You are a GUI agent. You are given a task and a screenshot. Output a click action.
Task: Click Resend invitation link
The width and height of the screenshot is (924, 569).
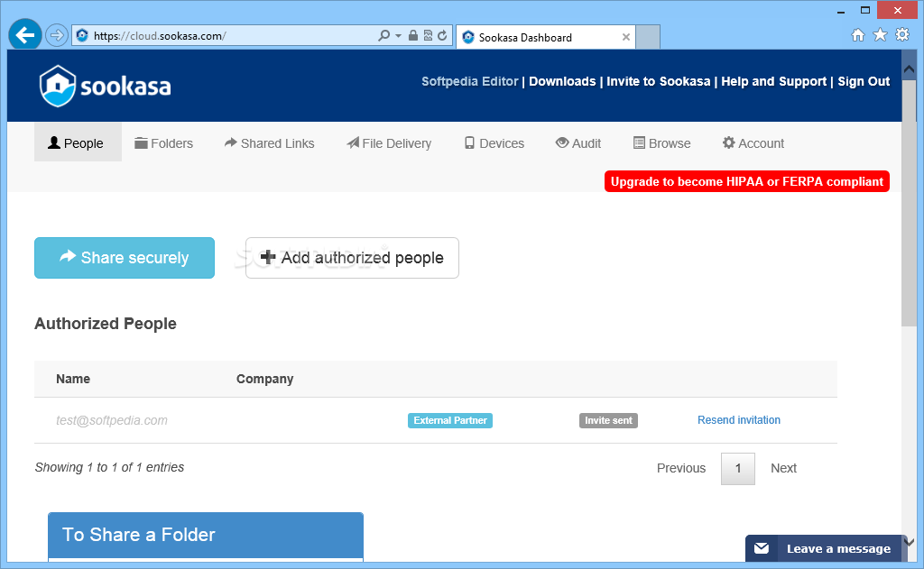(739, 420)
